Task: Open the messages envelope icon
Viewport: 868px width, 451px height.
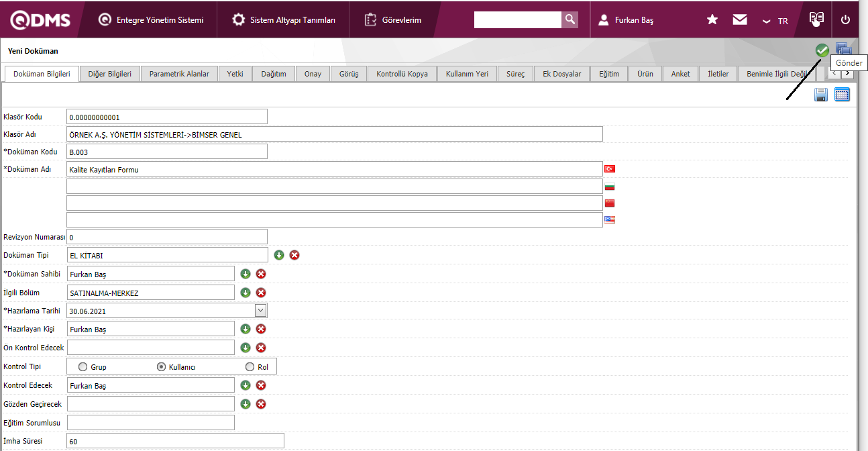Action: point(740,19)
